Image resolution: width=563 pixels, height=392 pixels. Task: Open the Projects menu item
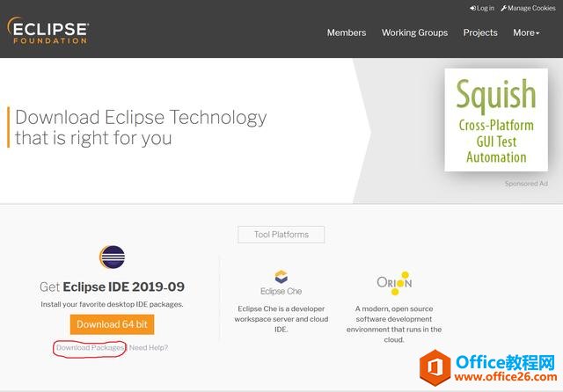(480, 33)
